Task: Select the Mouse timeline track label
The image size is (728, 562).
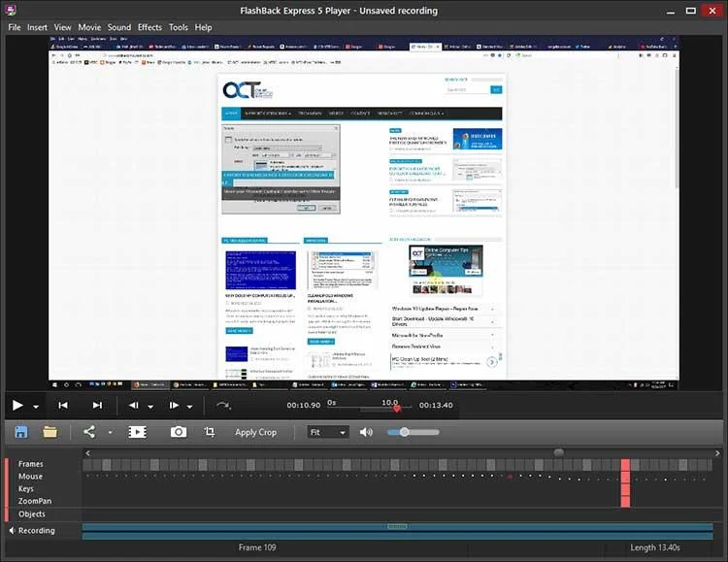Action: coord(30,477)
